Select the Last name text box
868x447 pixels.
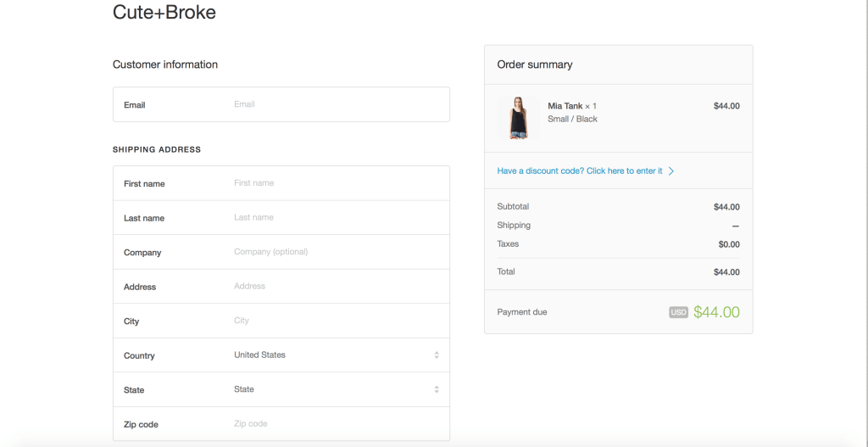coord(337,218)
